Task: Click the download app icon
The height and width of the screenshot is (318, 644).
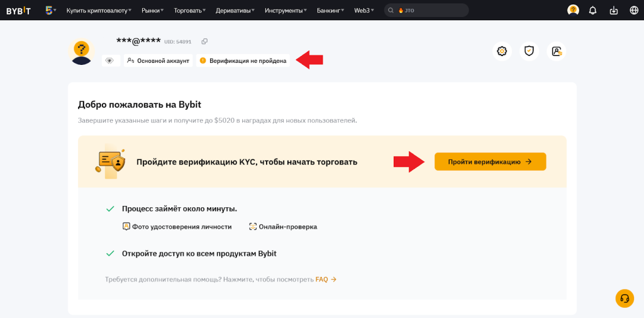Action: coord(614,10)
